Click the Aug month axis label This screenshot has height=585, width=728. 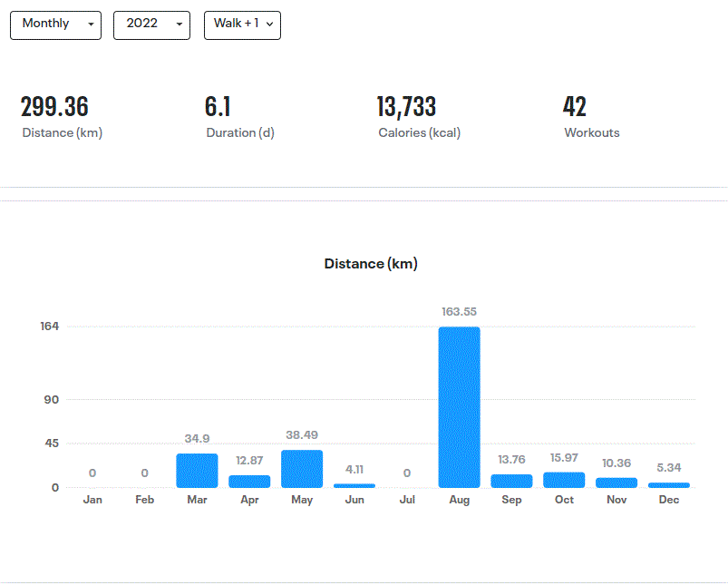click(459, 501)
